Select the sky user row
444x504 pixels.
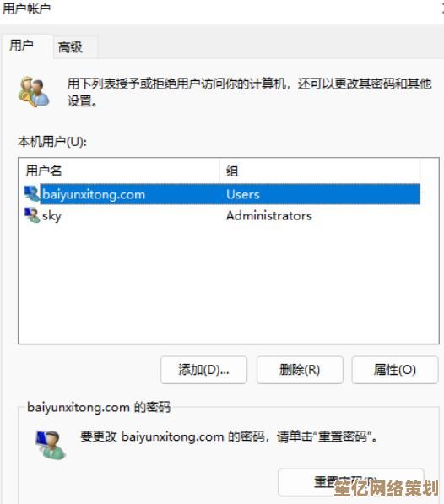pos(222,215)
